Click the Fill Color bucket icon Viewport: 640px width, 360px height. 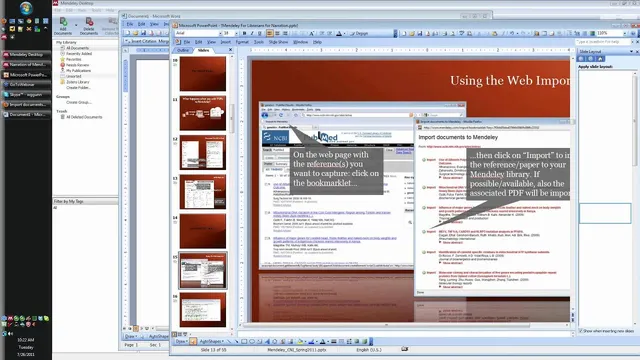pyautogui.click(x=300, y=342)
